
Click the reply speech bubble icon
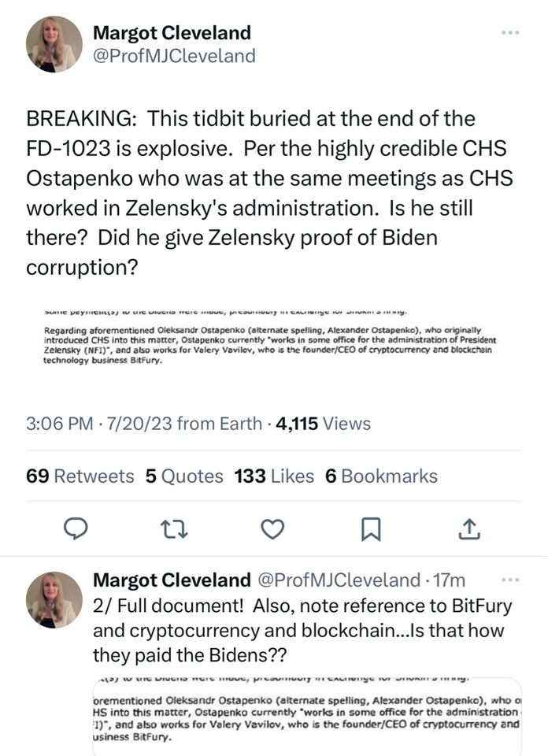click(x=75, y=530)
